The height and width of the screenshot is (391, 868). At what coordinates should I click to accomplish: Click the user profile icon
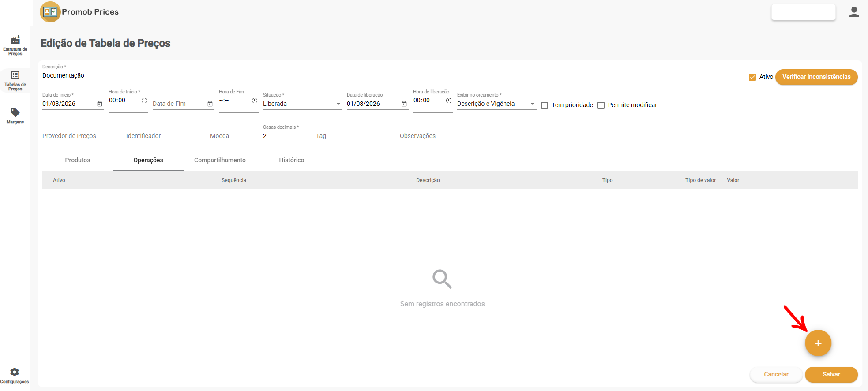pyautogui.click(x=854, y=12)
